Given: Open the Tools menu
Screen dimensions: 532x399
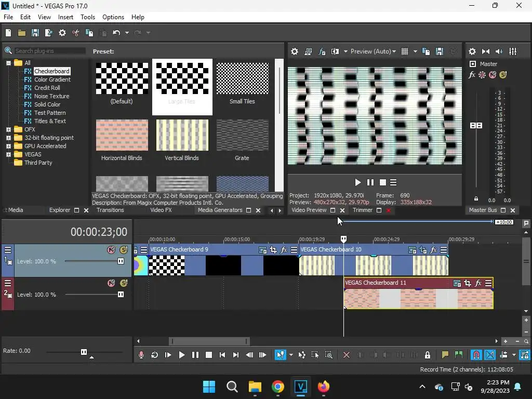Looking at the screenshot, I should pyautogui.click(x=87, y=17).
